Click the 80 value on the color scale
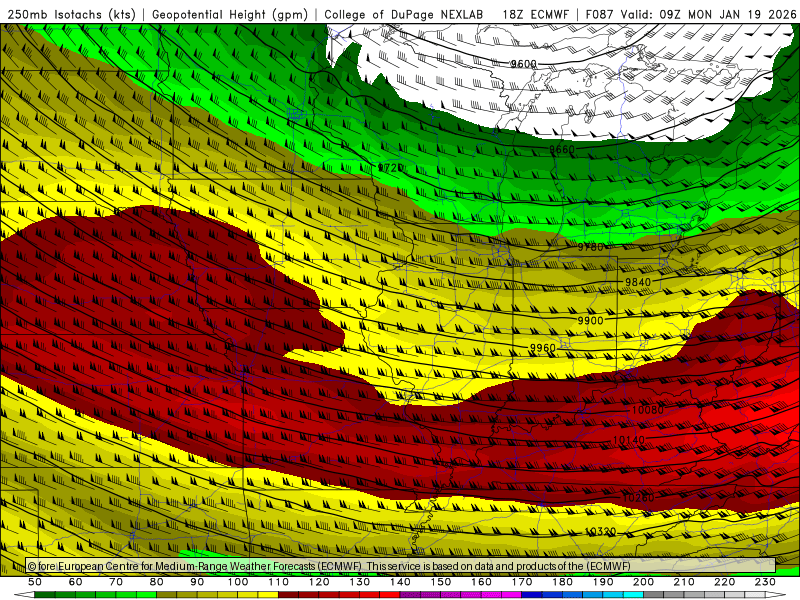 pyautogui.click(x=157, y=582)
